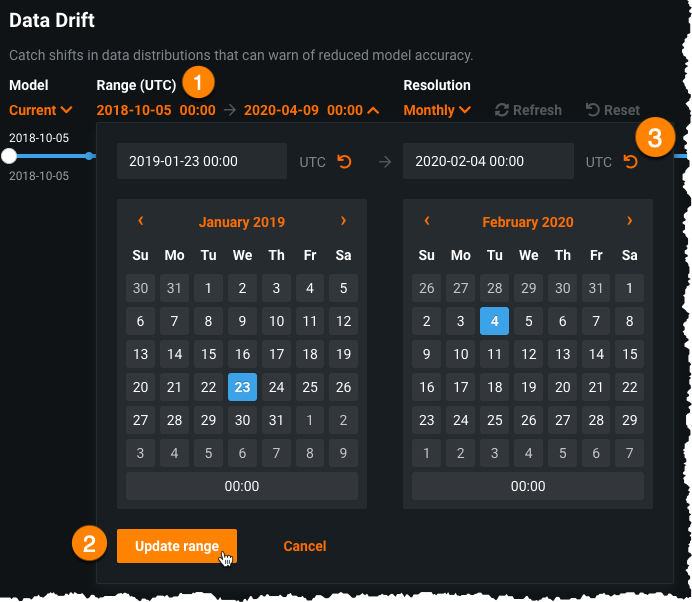Reset the start date field with undo icon
This screenshot has width=692, height=602.
[344, 161]
